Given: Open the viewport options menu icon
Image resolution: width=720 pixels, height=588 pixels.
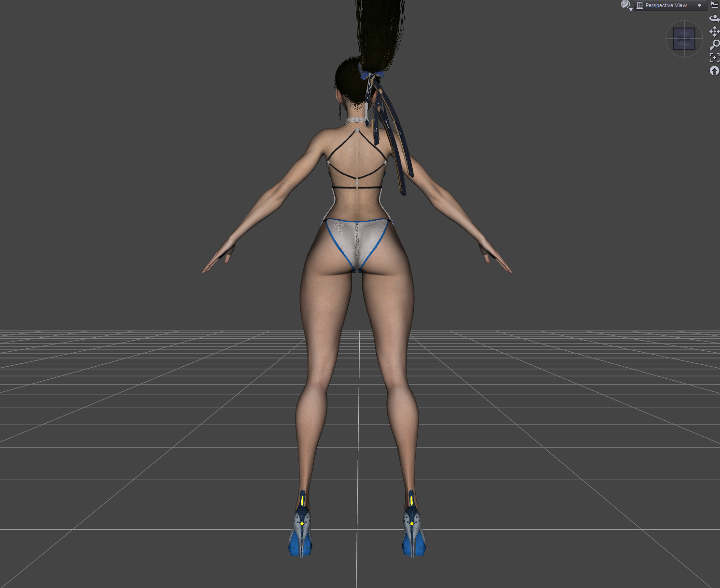Looking at the screenshot, I should 715,5.
